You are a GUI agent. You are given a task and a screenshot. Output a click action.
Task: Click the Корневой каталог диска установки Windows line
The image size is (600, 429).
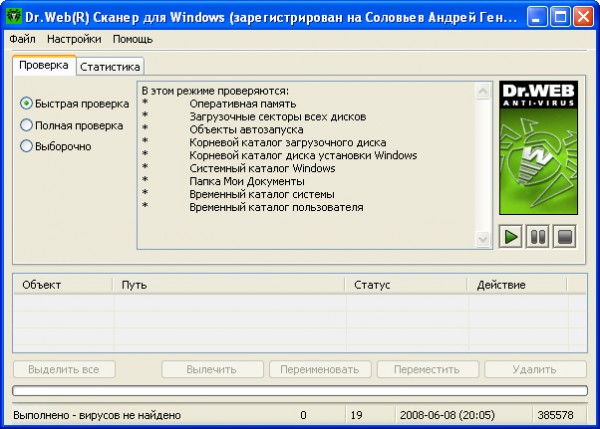pos(303,155)
